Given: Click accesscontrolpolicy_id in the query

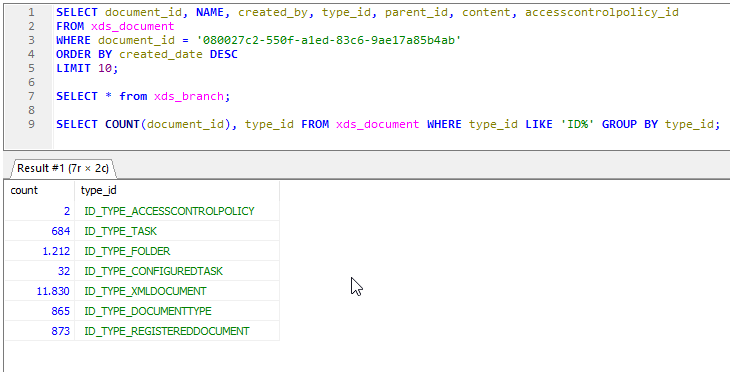Looking at the screenshot, I should click(x=602, y=13).
